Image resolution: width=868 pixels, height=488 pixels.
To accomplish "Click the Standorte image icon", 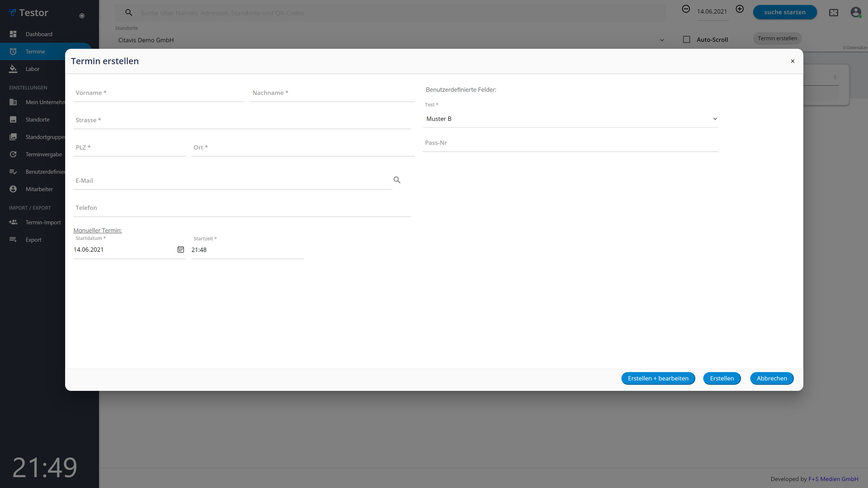I will 13,120.
